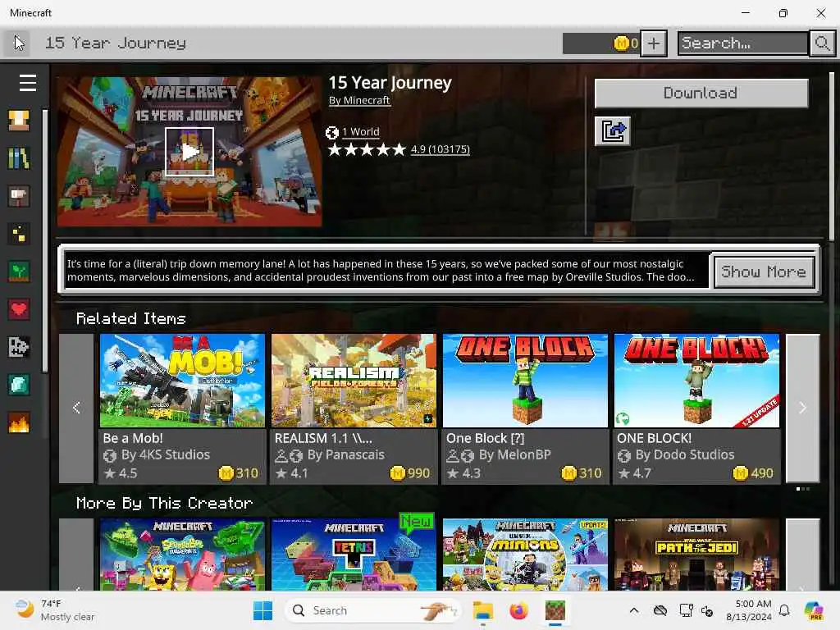Click the sidebar vertical scrollbar

point(45,241)
